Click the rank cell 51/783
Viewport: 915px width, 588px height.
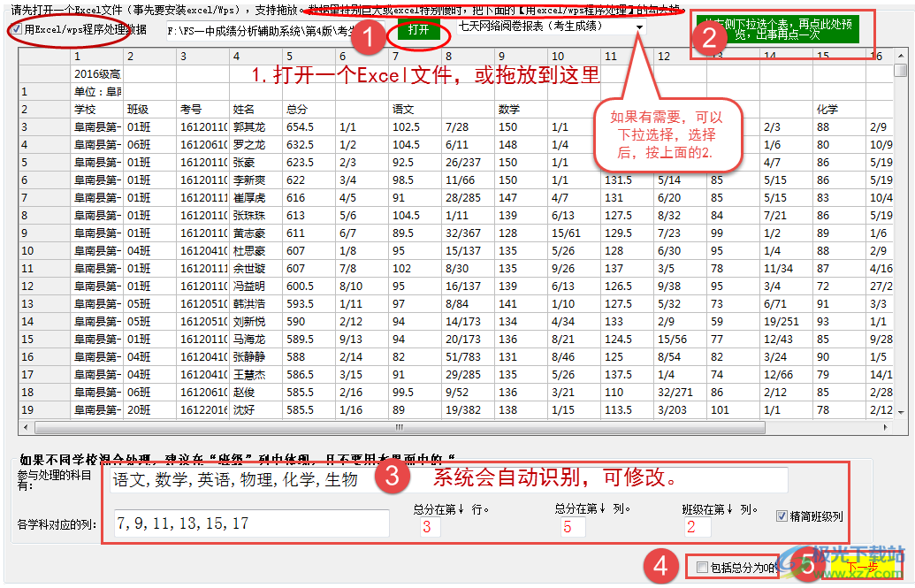(469, 356)
